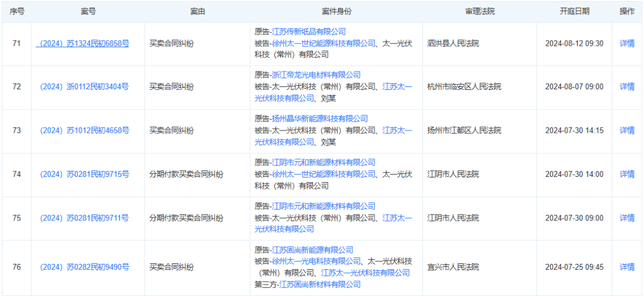Open 详情 for row 73
Image resolution: width=644 pixels, height=296 pixels.
(627, 130)
